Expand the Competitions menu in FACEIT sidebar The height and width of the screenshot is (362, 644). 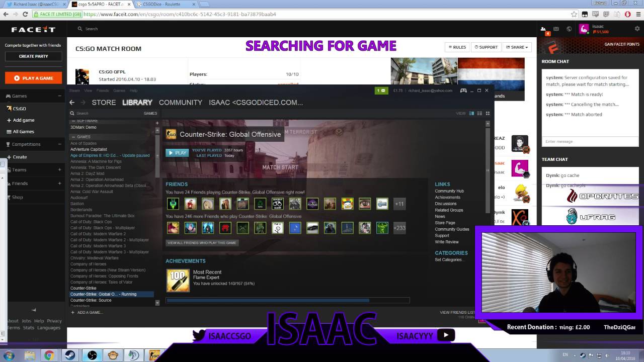tap(60, 144)
